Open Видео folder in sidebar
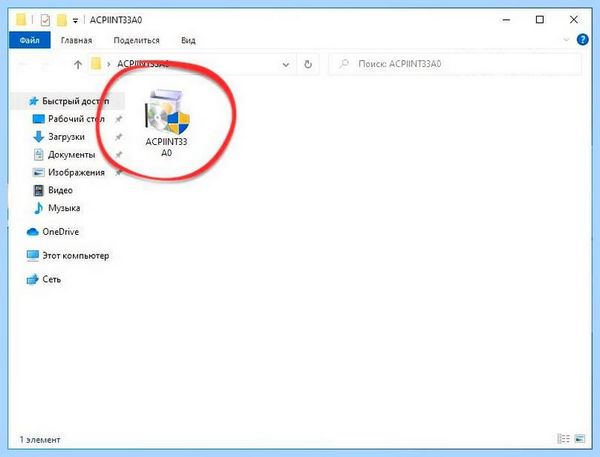This screenshot has width=600, height=457. (x=53, y=190)
